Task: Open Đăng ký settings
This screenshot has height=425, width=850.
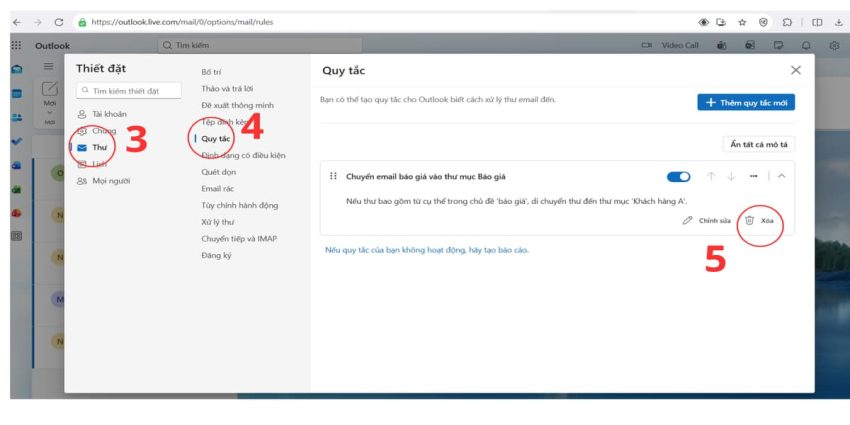Action: (x=216, y=255)
